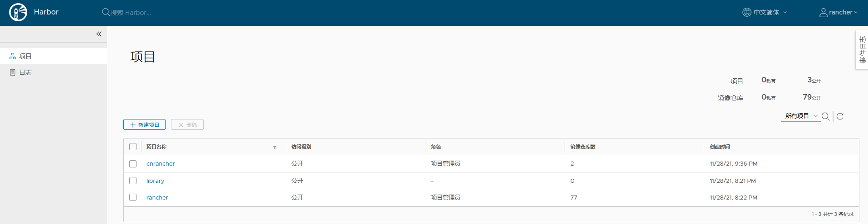Refresh the project list

pyautogui.click(x=840, y=116)
